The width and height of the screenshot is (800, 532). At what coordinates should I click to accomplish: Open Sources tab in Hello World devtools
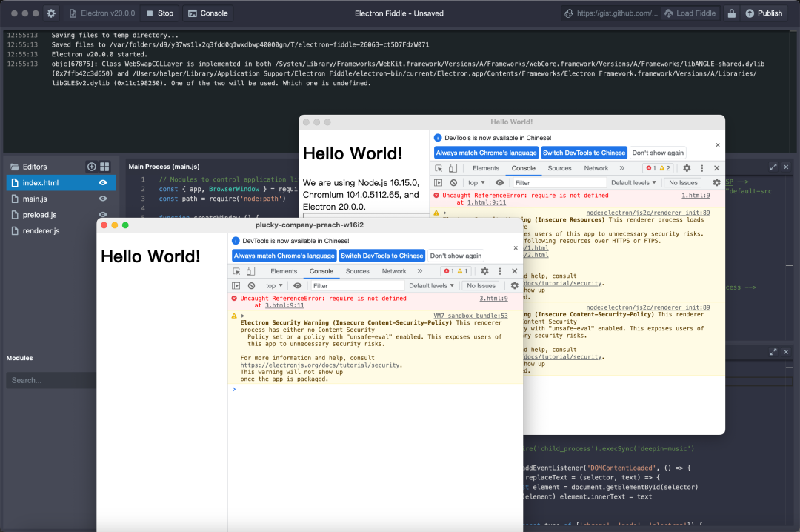tap(560, 168)
